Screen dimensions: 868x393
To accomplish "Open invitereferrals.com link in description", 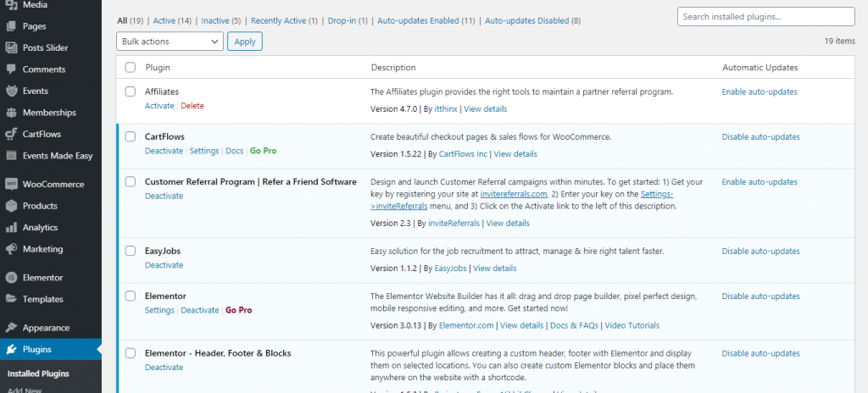I will [514, 194].
